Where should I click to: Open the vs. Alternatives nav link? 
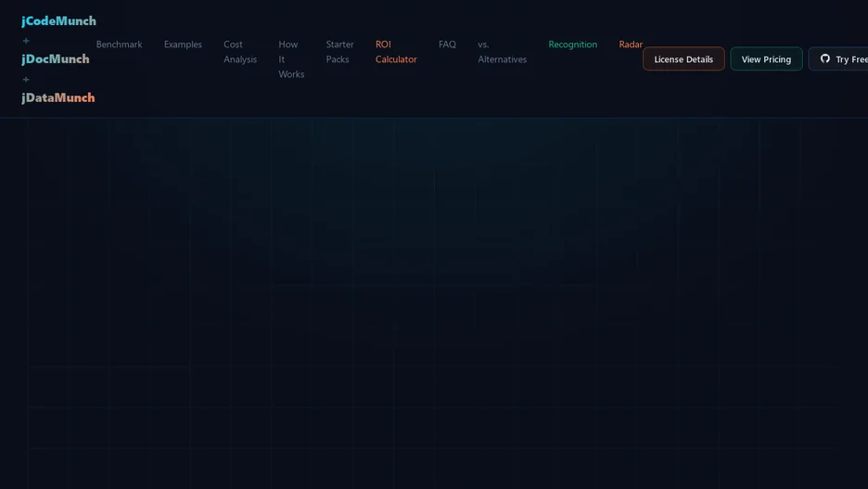pyautogui.click(x=502, y=52)
